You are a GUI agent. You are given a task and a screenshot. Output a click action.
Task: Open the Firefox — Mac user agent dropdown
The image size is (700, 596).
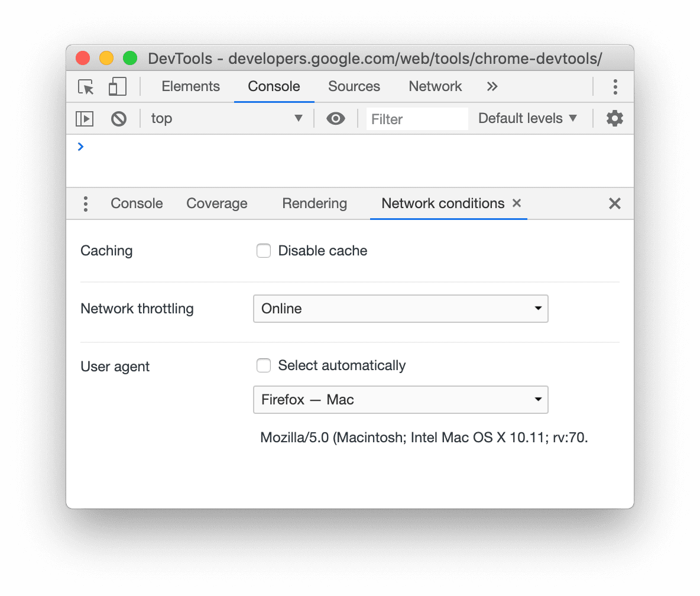[401, 400]
